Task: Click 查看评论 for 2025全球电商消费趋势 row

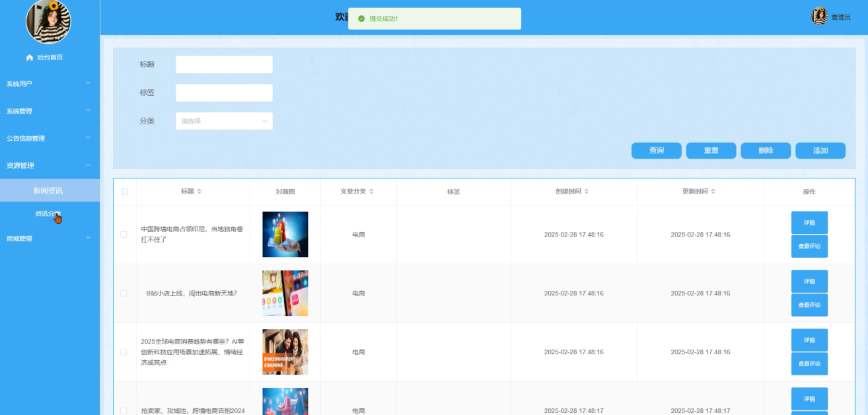Action: (x=809, y=364)
